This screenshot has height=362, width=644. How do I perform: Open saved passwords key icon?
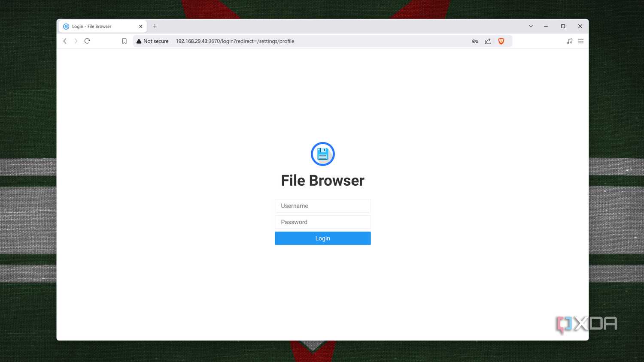tap(475, 41)
